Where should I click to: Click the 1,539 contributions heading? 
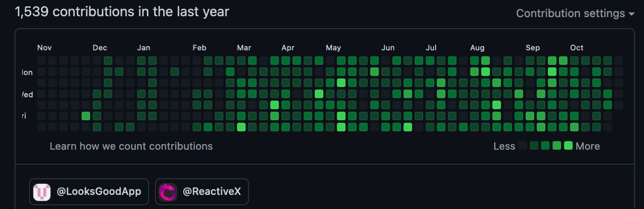[122, 12]
